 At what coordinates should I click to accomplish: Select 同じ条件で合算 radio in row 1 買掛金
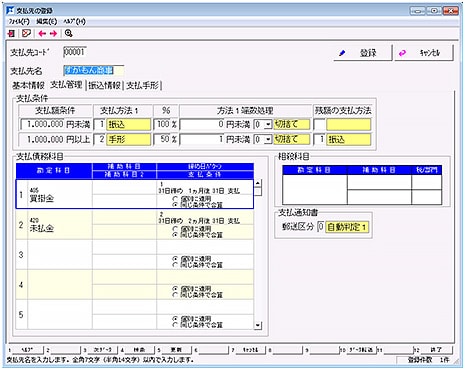click(x=175, y=205)
